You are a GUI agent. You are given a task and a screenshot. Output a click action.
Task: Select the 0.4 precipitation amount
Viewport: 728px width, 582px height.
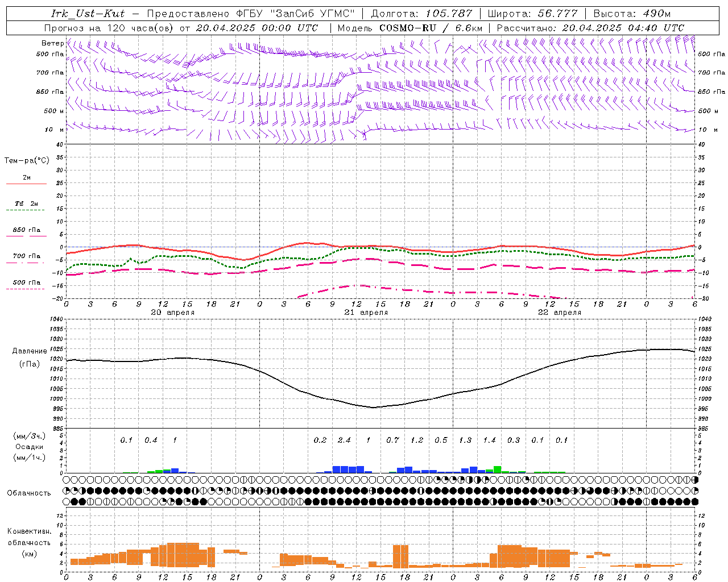[x=151, y=440]
